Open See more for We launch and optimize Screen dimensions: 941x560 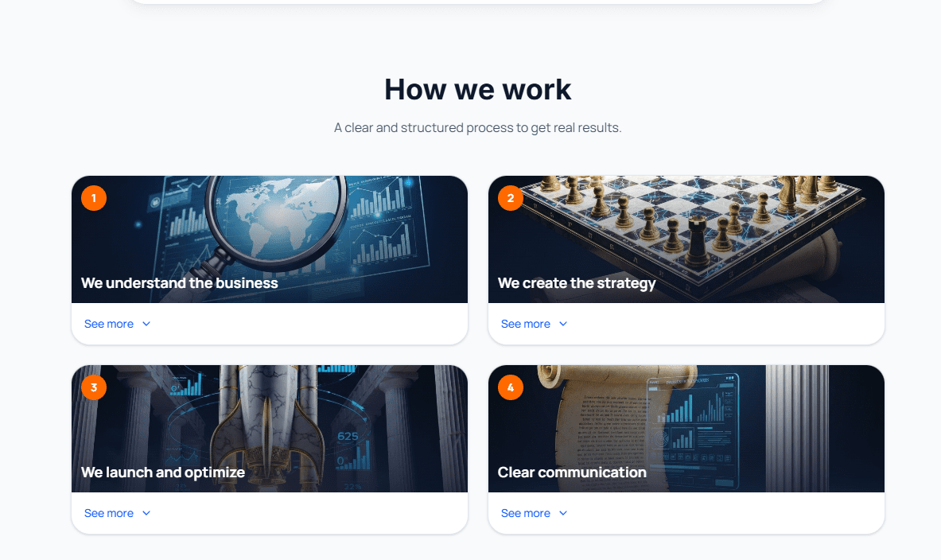click(x=109, y=513)
